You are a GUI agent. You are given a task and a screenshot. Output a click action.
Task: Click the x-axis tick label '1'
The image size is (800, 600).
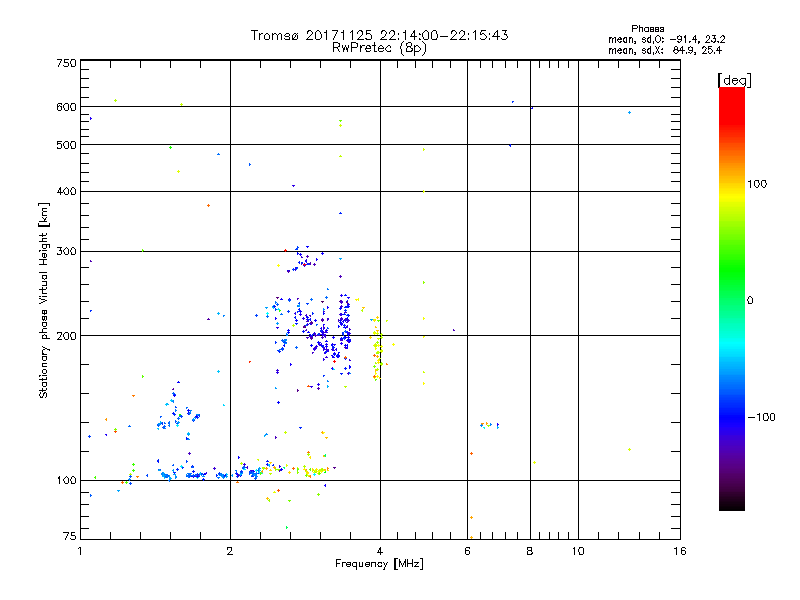pos(81,551)
